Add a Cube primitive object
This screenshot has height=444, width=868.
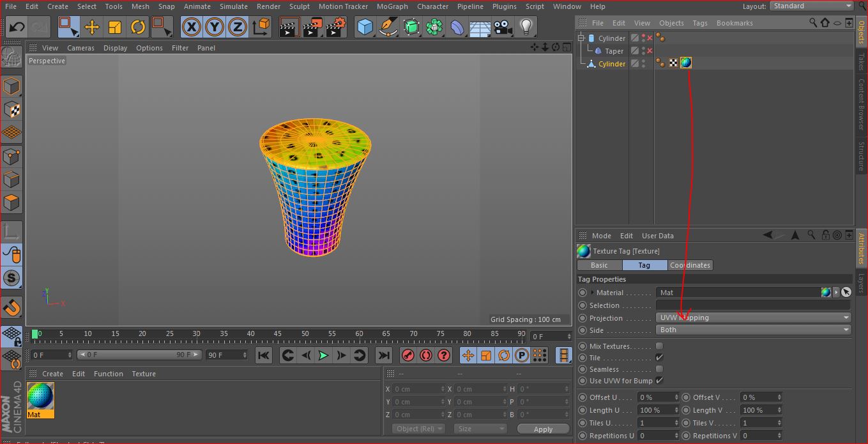pyautogui.click(x=365, y=27)
